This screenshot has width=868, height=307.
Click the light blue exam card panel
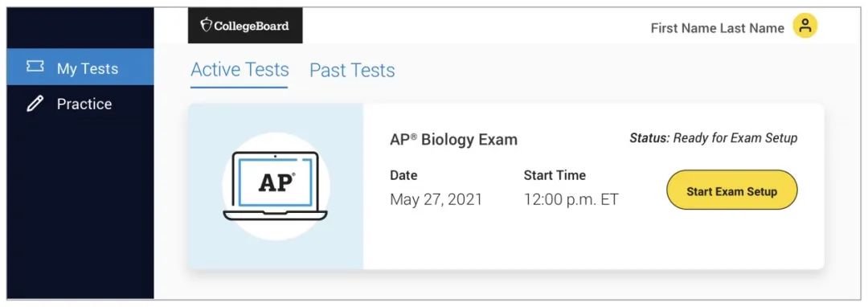click(x=276, y=186)
